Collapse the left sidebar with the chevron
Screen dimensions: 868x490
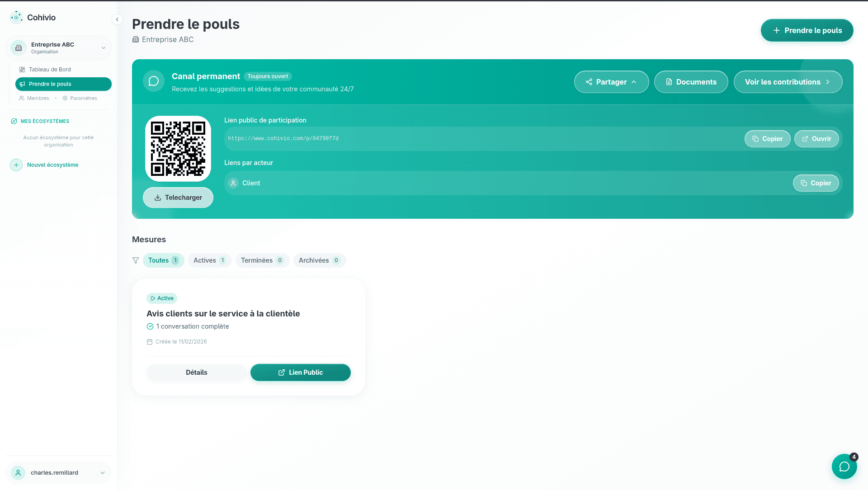click(117, 19)
